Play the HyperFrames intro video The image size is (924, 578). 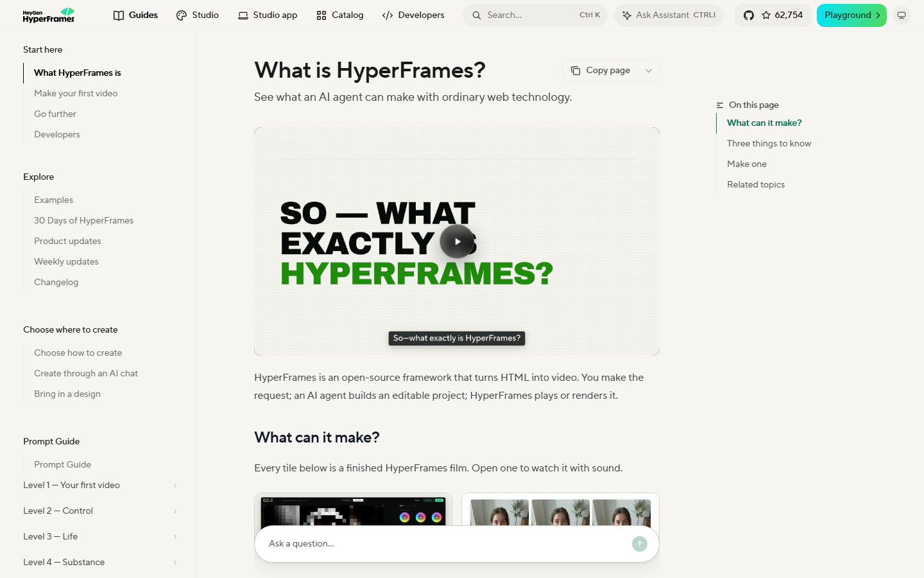click(457, 241)
